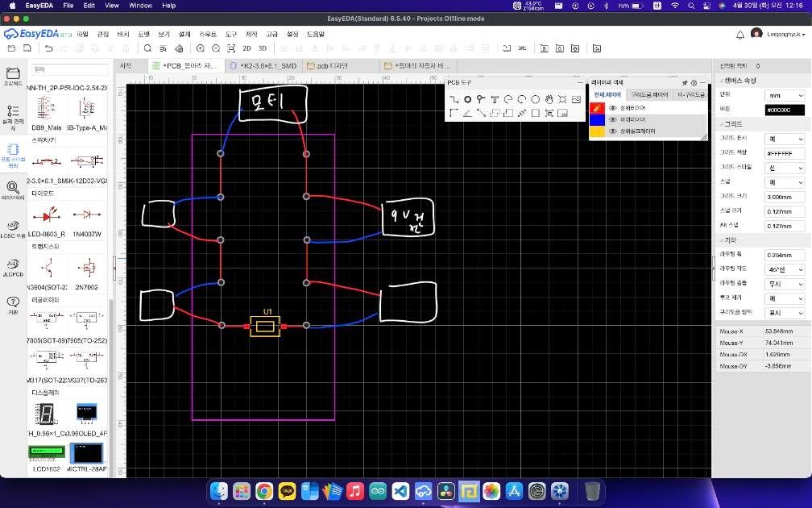Click the filter input field in library

[70, 70]
